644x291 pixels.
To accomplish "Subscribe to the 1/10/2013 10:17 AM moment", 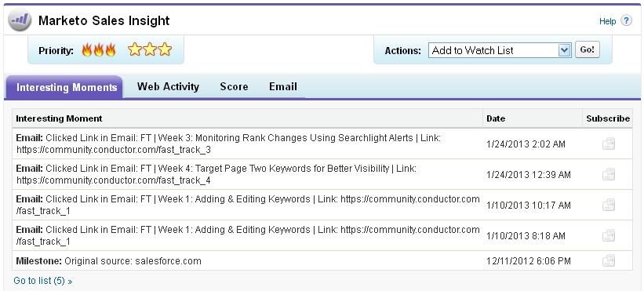I will coord(608,205).
